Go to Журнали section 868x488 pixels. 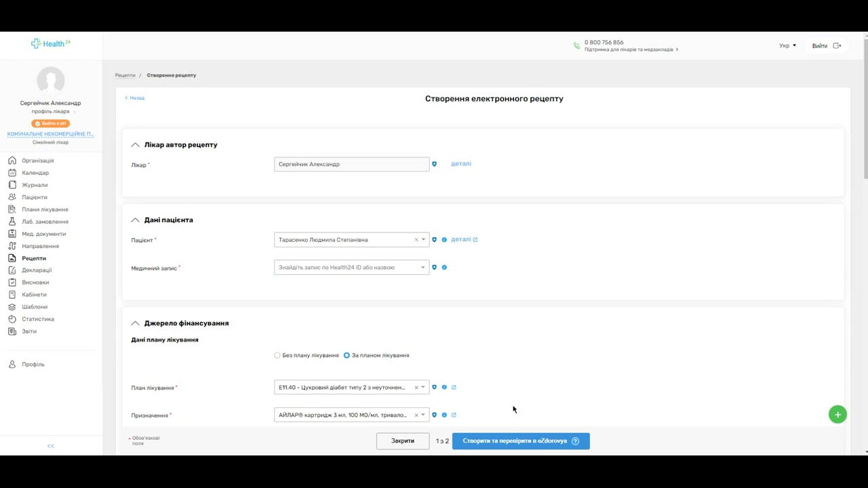[35, 185]
